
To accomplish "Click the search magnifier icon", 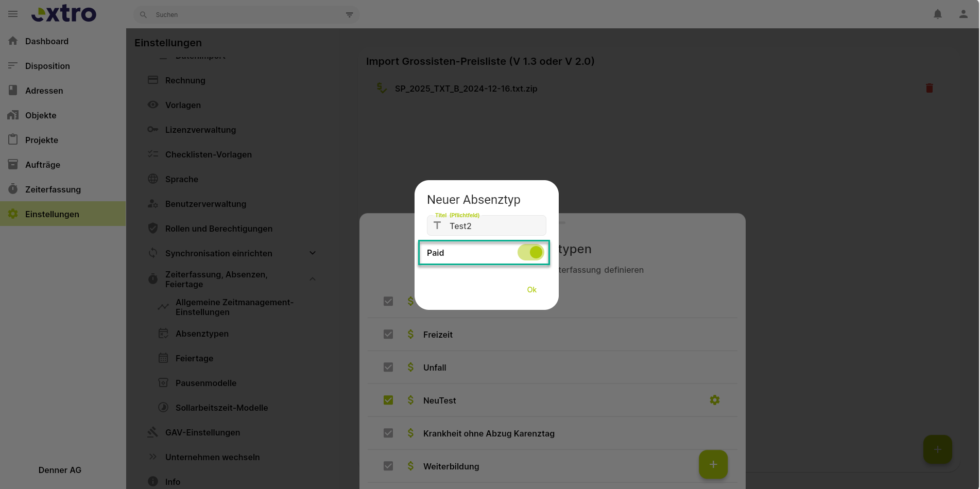I will coord(144,15).
